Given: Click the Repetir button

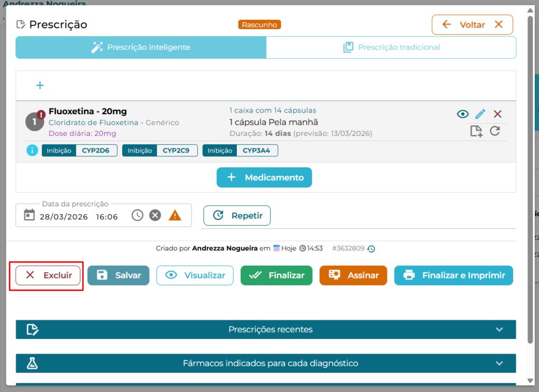Looking at the screenshot, I should coord(237,215).
